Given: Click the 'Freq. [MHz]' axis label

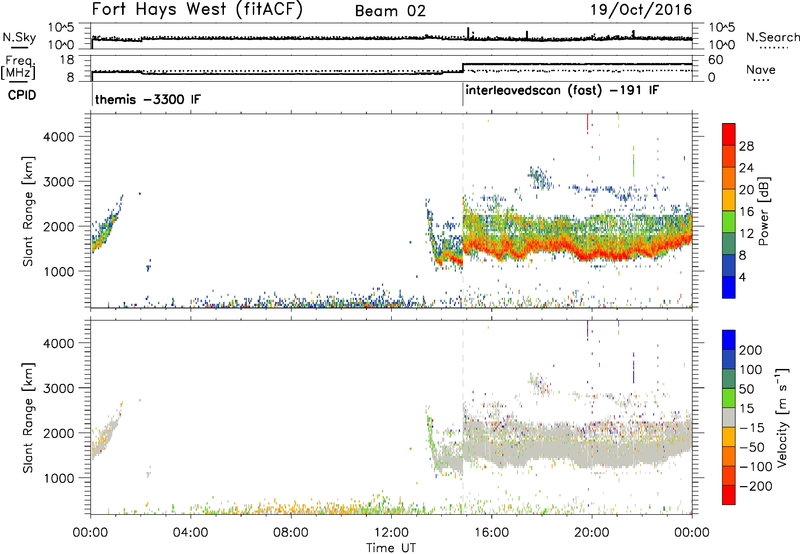Looking at the screenshot, I should 18,68.
